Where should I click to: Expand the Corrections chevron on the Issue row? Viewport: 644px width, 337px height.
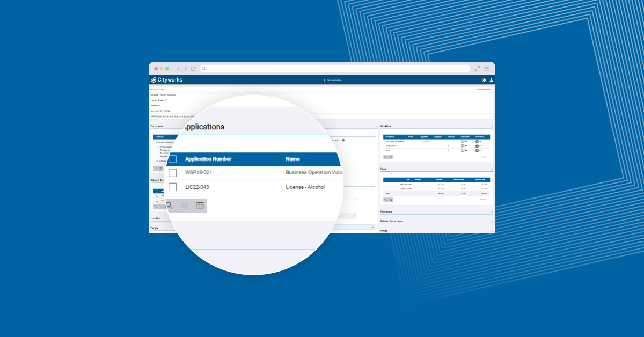tap(481, 152)
